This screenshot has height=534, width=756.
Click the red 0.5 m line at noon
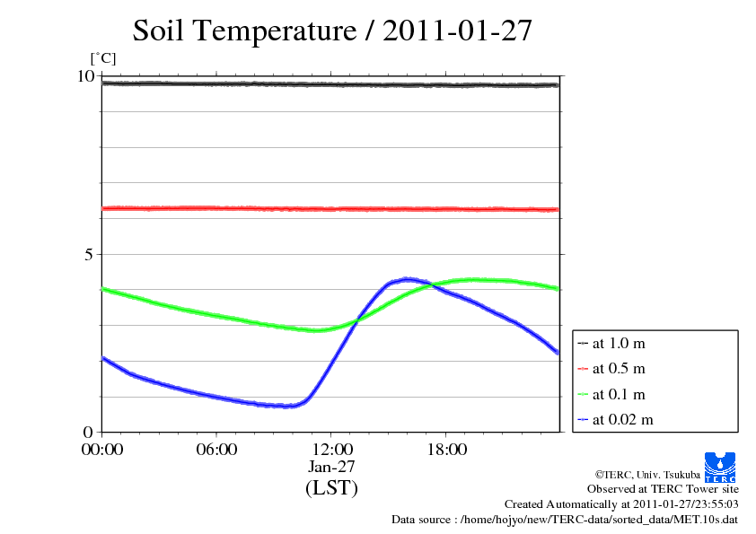[x=331, y=209]
